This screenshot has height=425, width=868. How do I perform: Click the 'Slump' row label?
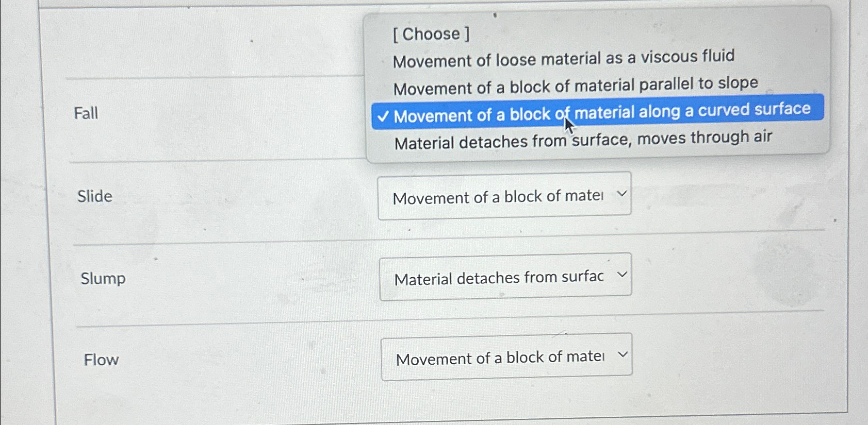point(103,279)
